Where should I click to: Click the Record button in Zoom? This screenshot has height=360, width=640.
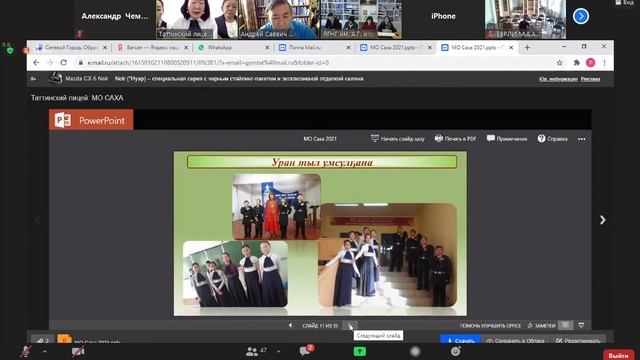(415, 351)
